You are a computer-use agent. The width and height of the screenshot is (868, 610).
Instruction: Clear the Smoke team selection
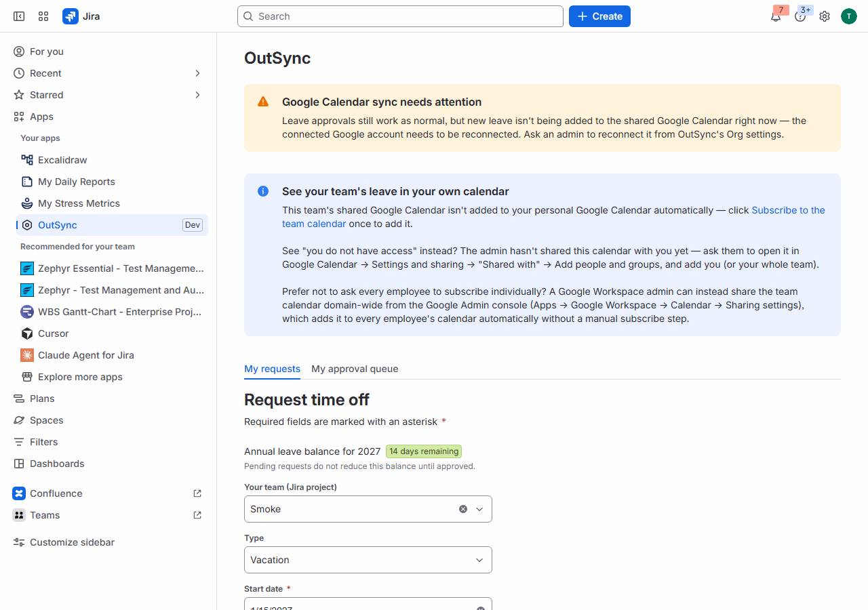click(463, 509)
